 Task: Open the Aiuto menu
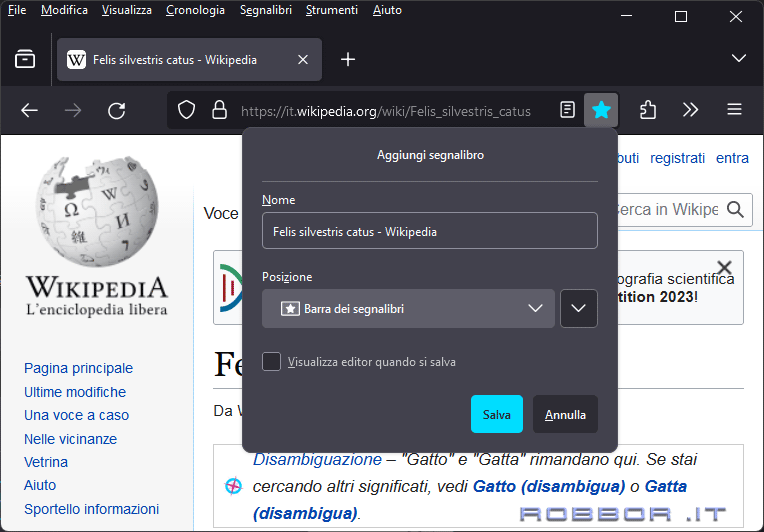point(387,10)
